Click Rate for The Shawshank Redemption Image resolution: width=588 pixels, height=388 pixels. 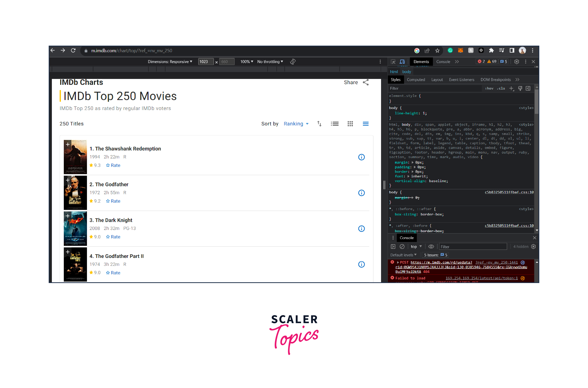(113, 165)
